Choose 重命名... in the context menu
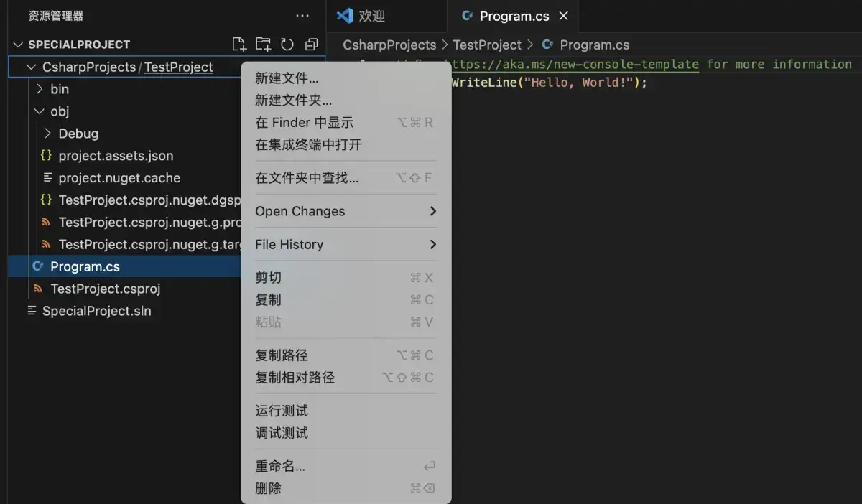The width and height of the screenshot is (862, 504). (x=280, y=466)
